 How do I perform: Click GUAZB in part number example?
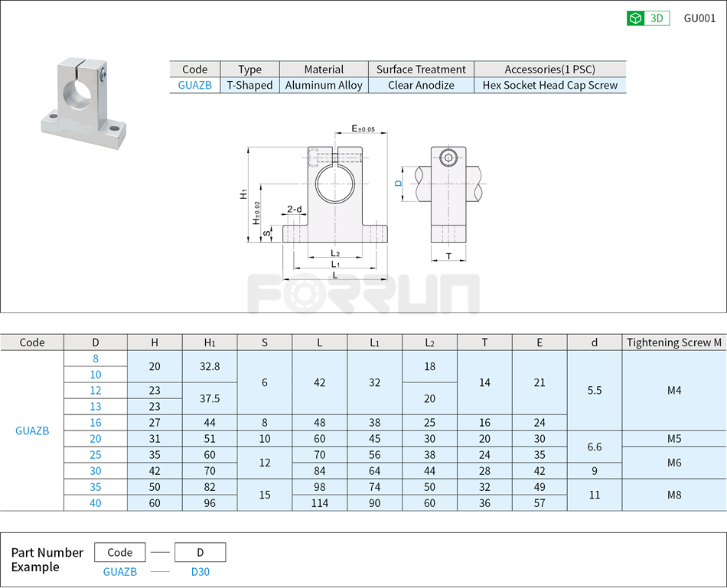[119, 572]
